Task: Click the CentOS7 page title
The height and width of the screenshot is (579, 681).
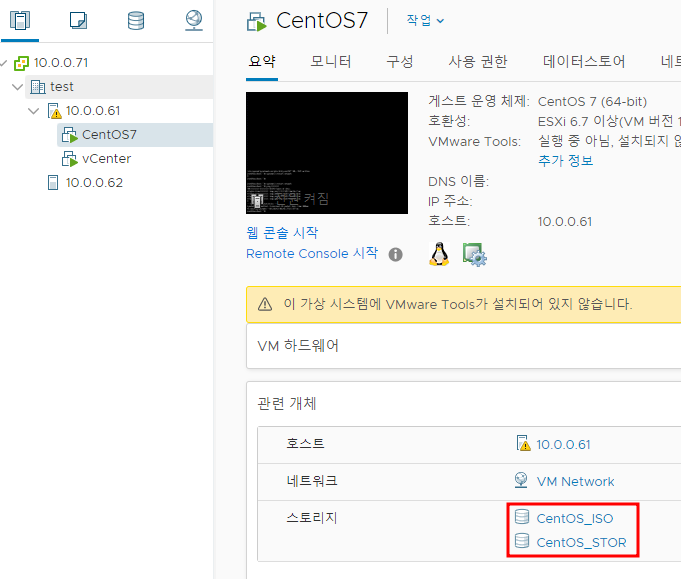Action: click(x=322, y=20)
